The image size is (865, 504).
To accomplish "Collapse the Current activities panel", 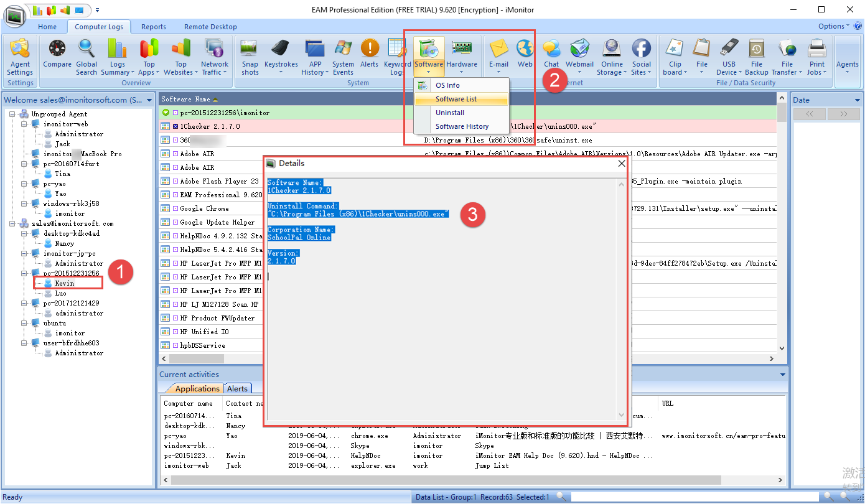I will click(x=783, y=375).
